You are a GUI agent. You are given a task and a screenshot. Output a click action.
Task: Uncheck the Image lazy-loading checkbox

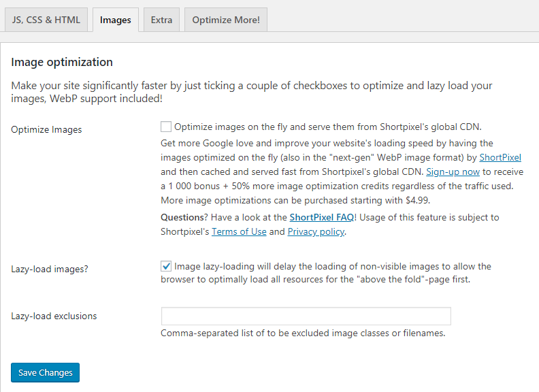click(x=166, y=266)
